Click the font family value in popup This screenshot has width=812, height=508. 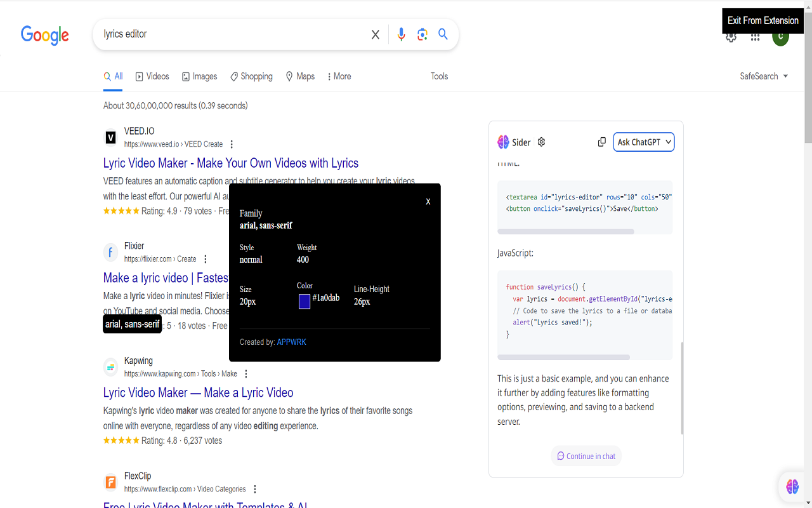(266, 225)
